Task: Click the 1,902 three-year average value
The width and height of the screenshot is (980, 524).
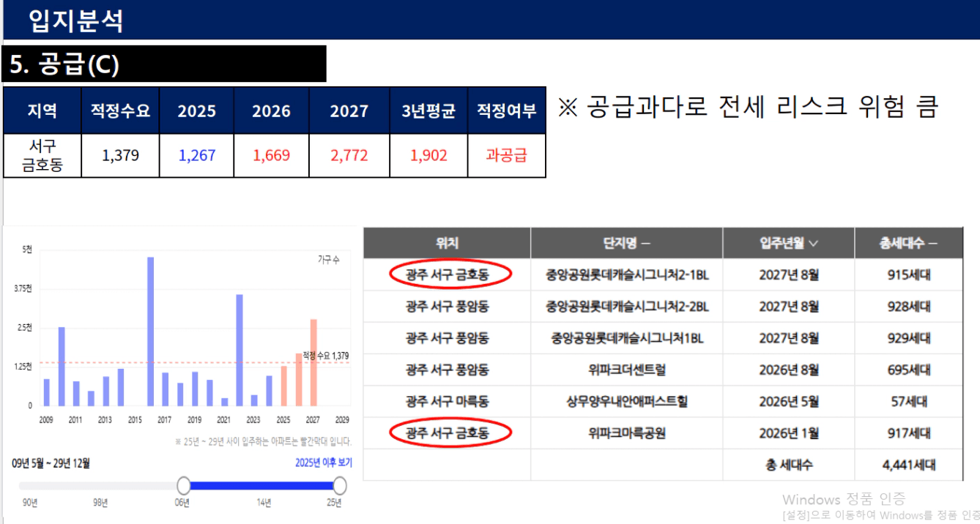Action: tap(428, 155)
